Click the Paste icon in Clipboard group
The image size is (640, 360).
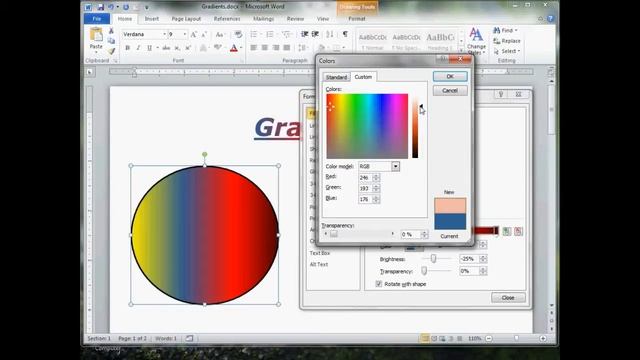96,35
